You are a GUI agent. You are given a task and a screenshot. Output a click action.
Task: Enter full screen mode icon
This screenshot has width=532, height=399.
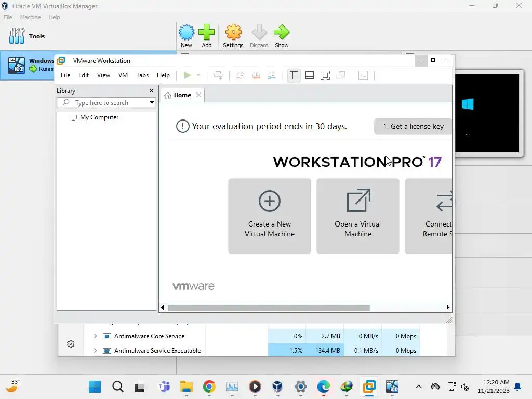[325, 75]
